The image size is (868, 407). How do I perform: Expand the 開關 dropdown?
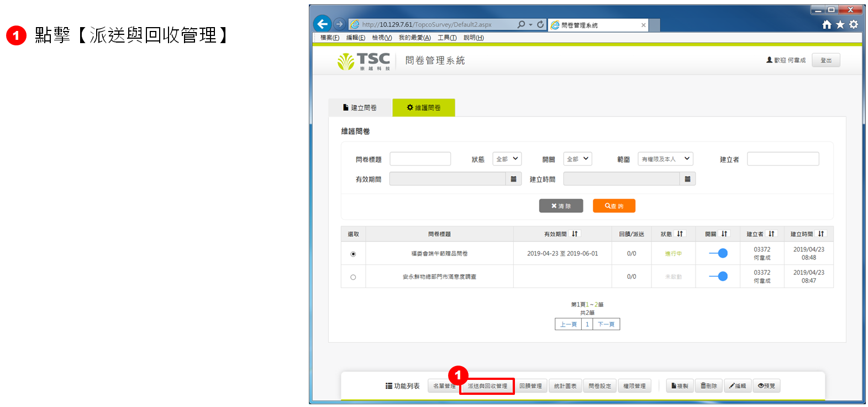[x=577, y=159]
